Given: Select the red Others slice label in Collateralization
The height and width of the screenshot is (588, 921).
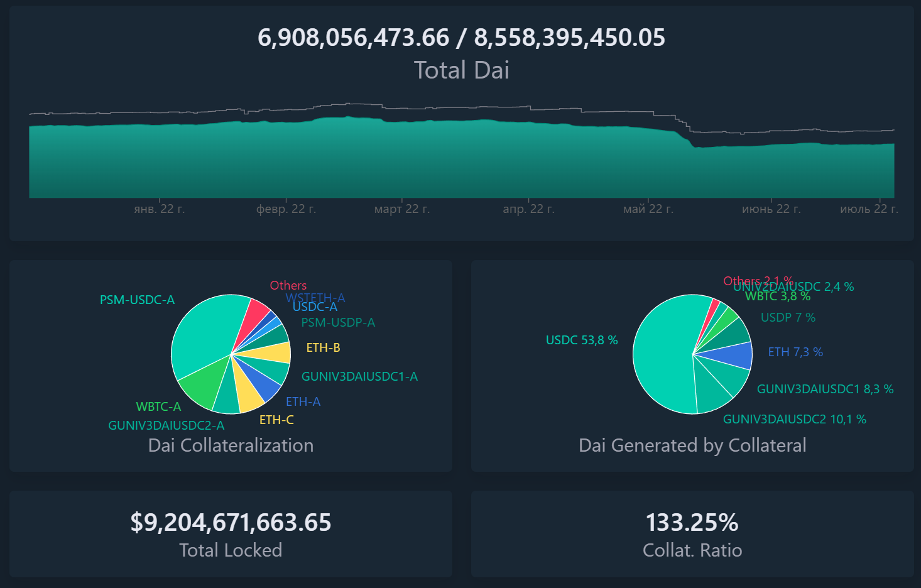Looking at the screenshot, I should point(288,285).
